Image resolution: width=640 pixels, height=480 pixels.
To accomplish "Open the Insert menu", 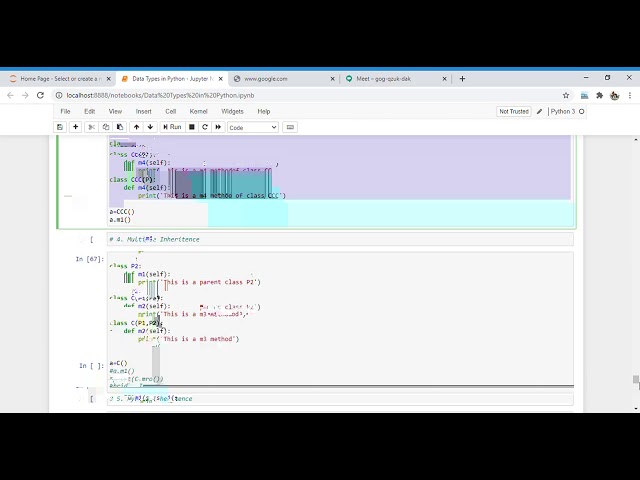I will pyautogui.click(x=143, y=111).
